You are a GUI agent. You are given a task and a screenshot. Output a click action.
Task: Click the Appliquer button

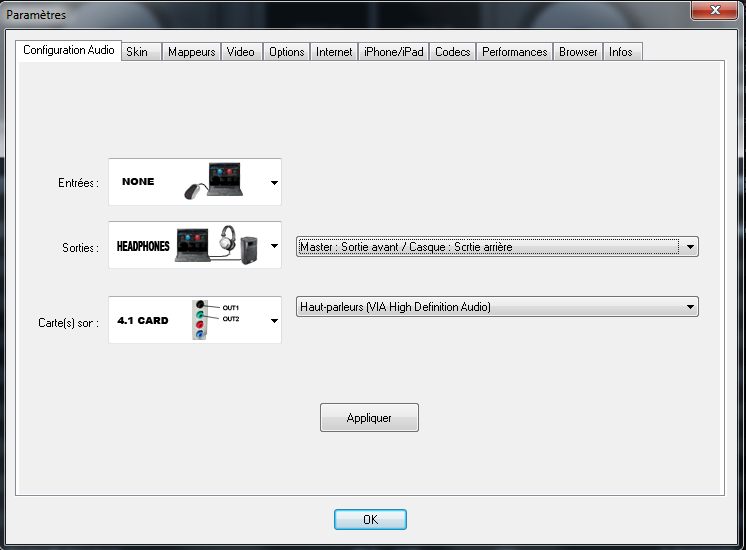point(369,418)
